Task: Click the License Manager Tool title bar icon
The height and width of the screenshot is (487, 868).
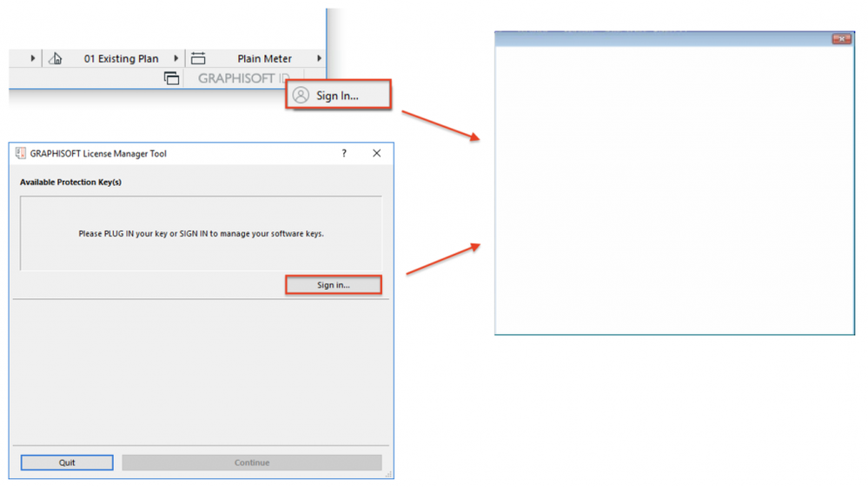Action: (x=21, y=153)
